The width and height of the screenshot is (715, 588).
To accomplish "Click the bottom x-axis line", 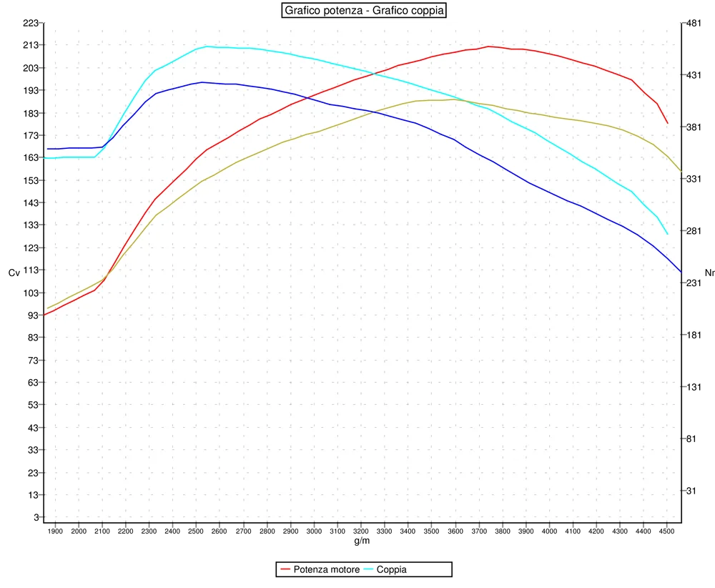I will (357, 521).
